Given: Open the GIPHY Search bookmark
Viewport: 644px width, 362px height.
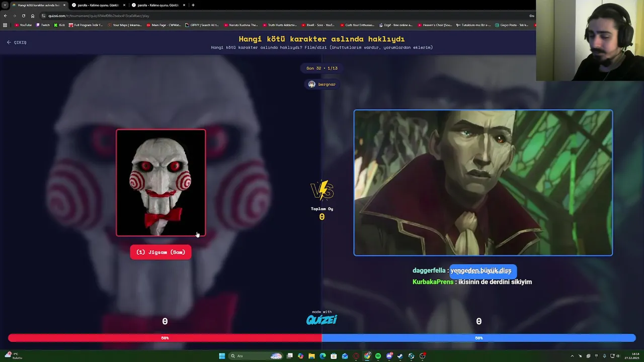Looking at the screenshot, I should pos(202,25).
